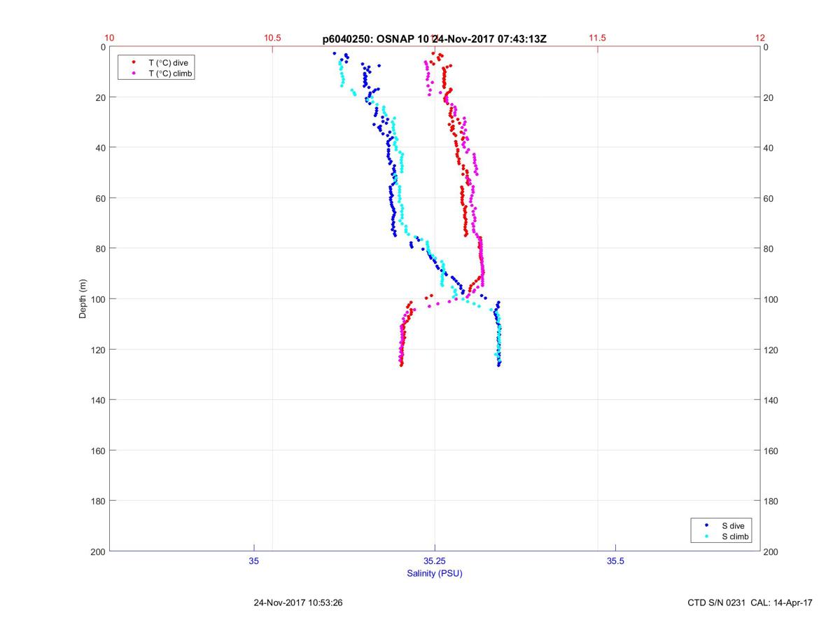
Task: Click the salinity tick label 35.25
Action: (434, 561)
